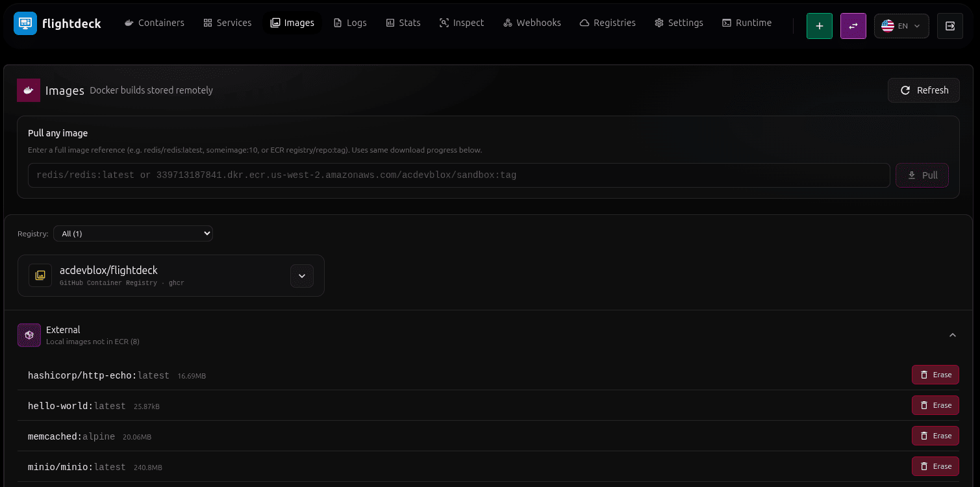Select the hashicorp/http-echo:latest row text
Image resolution: width=980 pixels, height=487 pixels.
point(99,375)
